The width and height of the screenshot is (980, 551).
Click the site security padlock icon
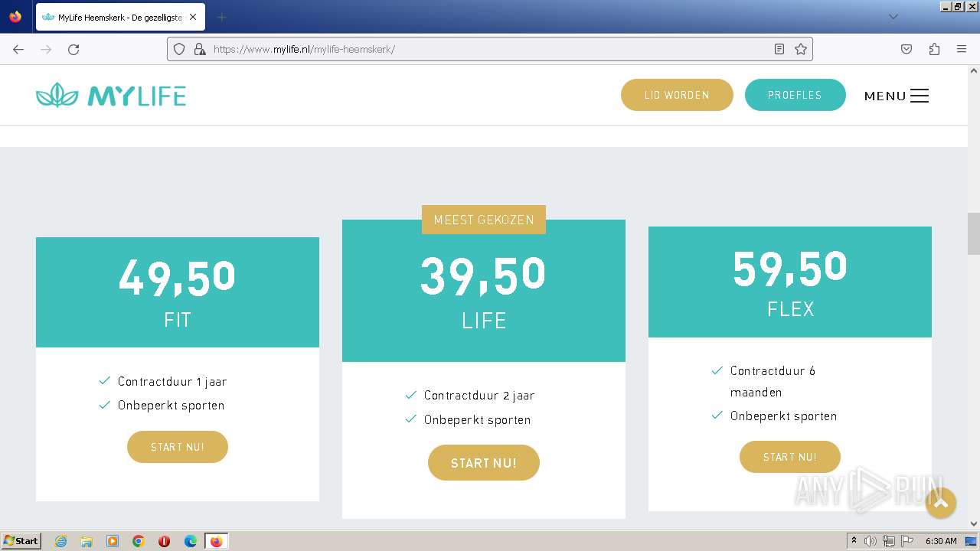pyautogui.click(x=200, y=49)
